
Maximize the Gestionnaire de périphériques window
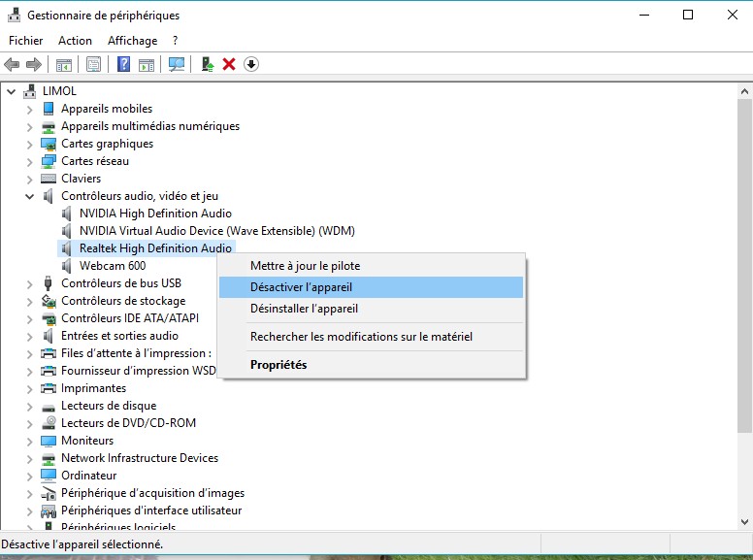coord(688,15)
